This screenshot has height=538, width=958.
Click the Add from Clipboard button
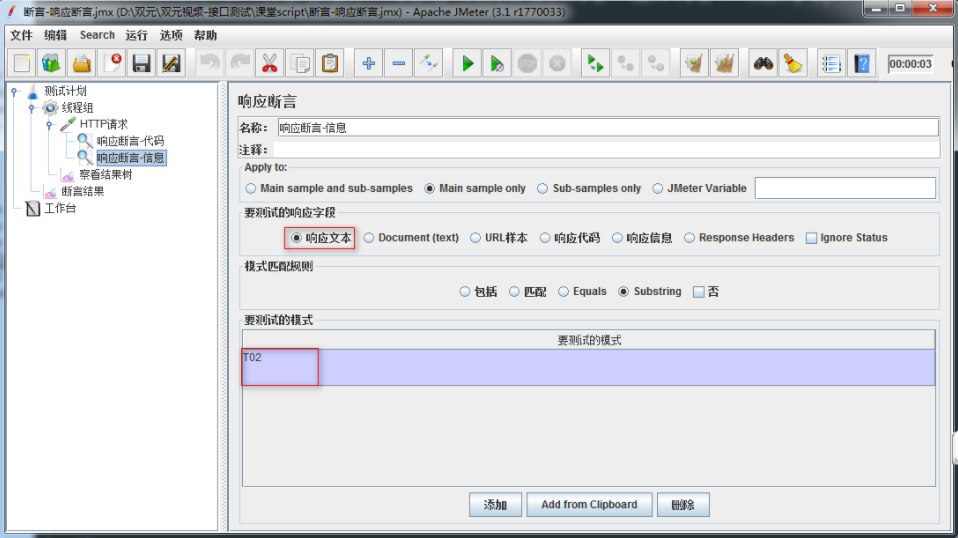pyautogui.click(x=589, y=505)
